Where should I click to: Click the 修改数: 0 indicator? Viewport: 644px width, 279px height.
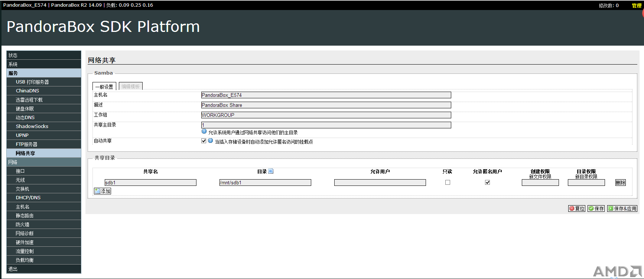[x=609, y=5]
